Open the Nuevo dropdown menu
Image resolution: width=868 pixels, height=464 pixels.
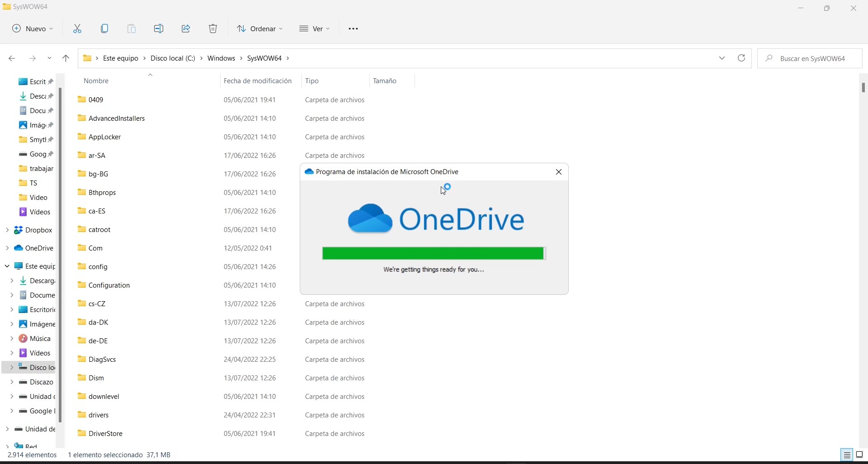coord(33,29)
